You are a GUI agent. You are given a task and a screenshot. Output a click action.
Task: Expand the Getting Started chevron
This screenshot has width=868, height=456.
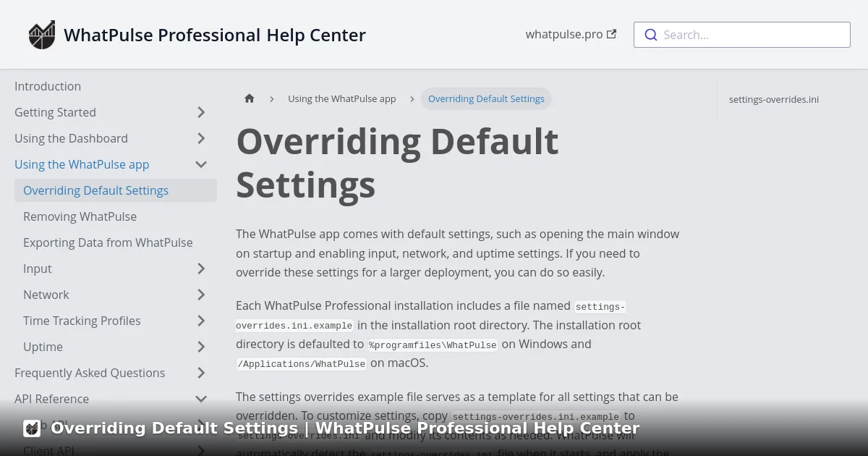pos(201,112)
